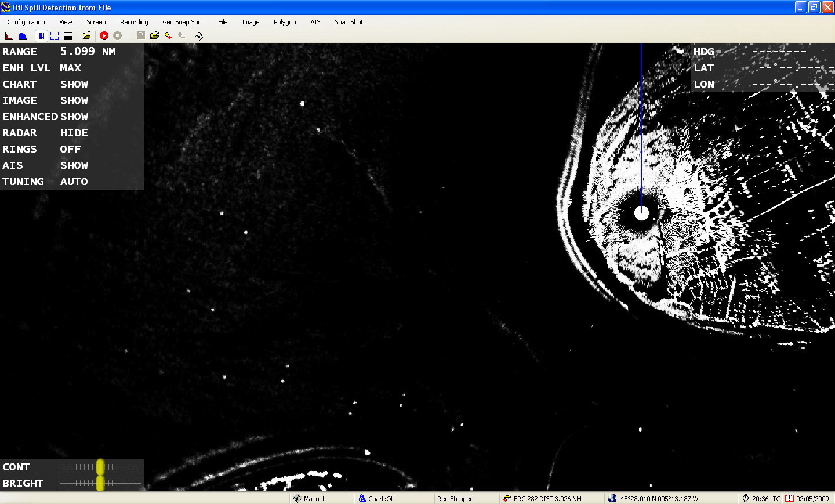The width and height of the screenshot is (835, 504).
Task: Open file using second folder icon
Action: 154,36
